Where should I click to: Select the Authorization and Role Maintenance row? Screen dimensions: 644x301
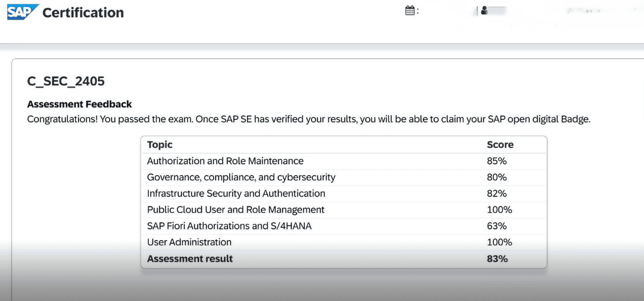pos(225,161)
